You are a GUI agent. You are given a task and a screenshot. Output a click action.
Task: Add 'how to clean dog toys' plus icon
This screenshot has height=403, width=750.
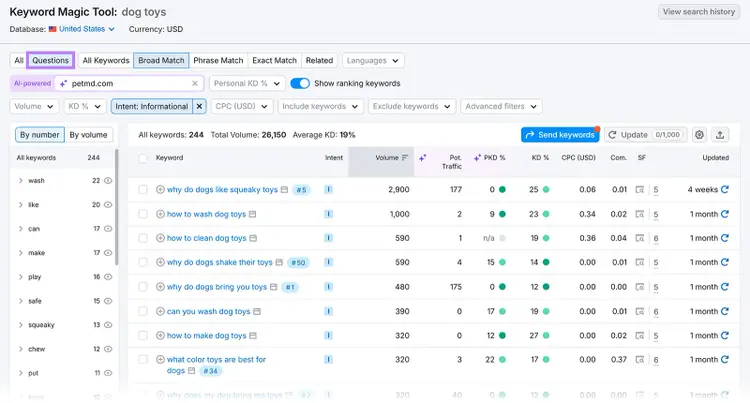click(x=160, y=238)
